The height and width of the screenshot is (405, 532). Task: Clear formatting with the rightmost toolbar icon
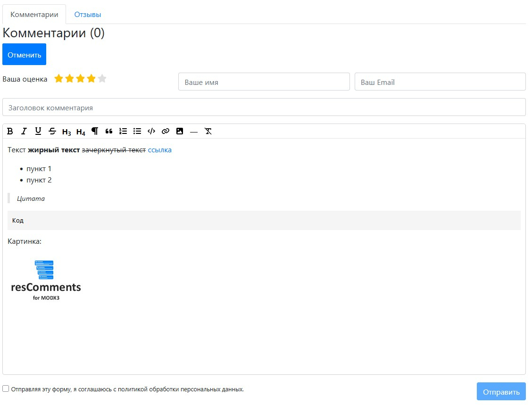pyautogui.click(x=208, y=131)
